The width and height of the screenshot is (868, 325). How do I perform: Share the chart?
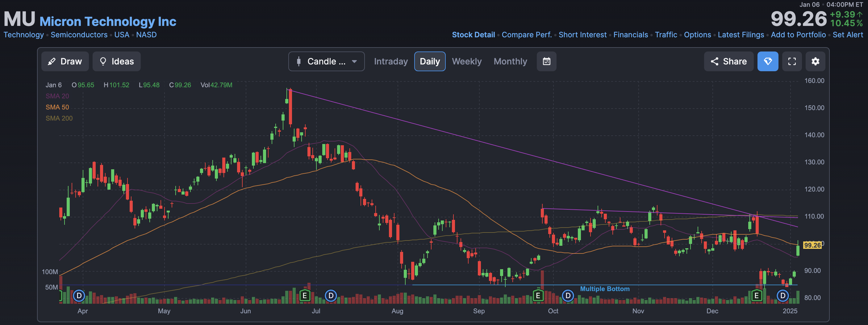728,61
